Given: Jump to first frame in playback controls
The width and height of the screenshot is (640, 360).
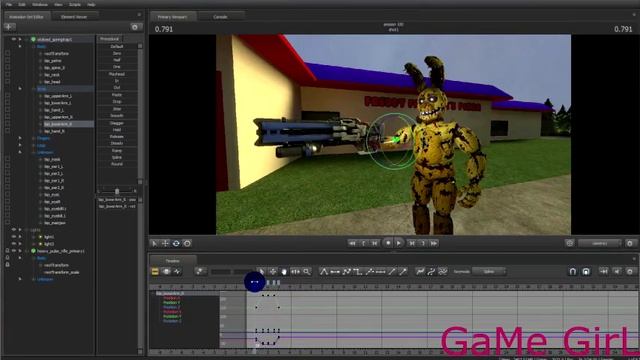Looking at the screenshot, I should click(x=352, y=243).
